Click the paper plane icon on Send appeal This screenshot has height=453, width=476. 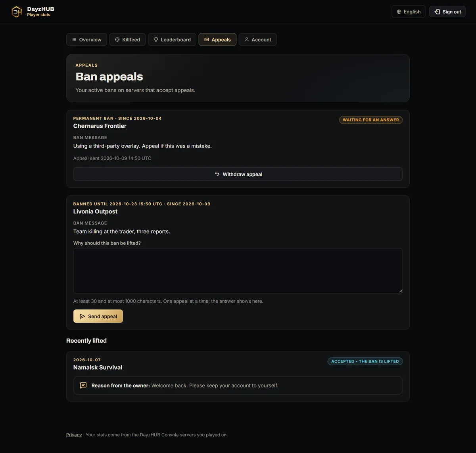[83, 316]
